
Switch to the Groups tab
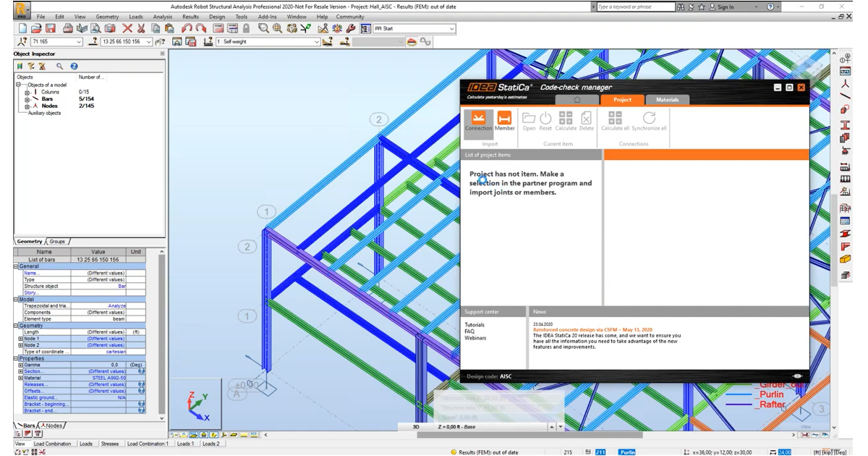point(57,241)
